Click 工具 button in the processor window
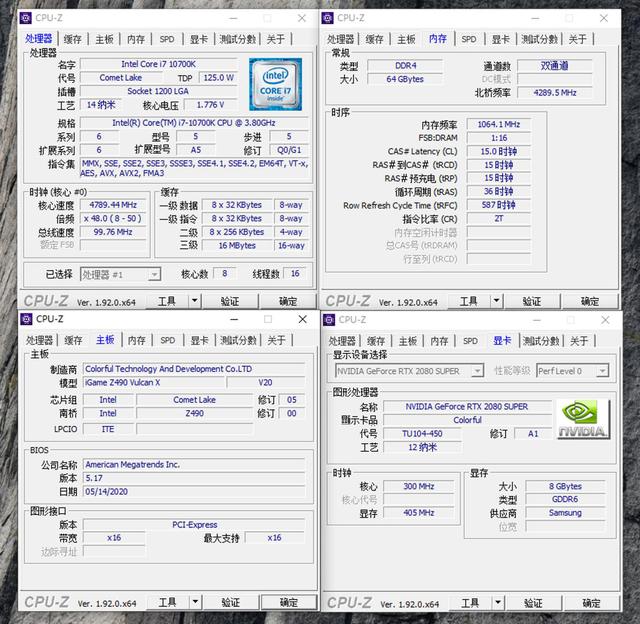 point(167,301)
